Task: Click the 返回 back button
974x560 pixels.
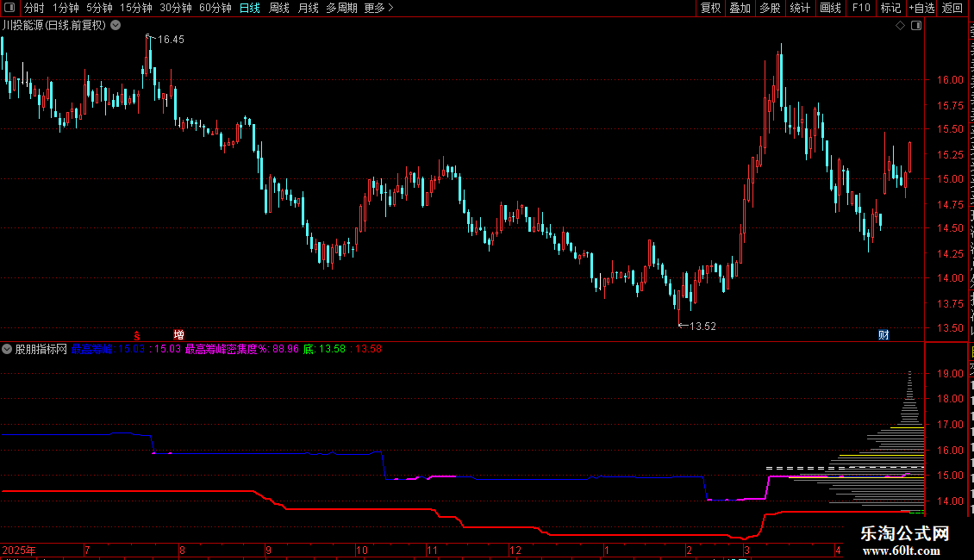Action: point(952,8)
